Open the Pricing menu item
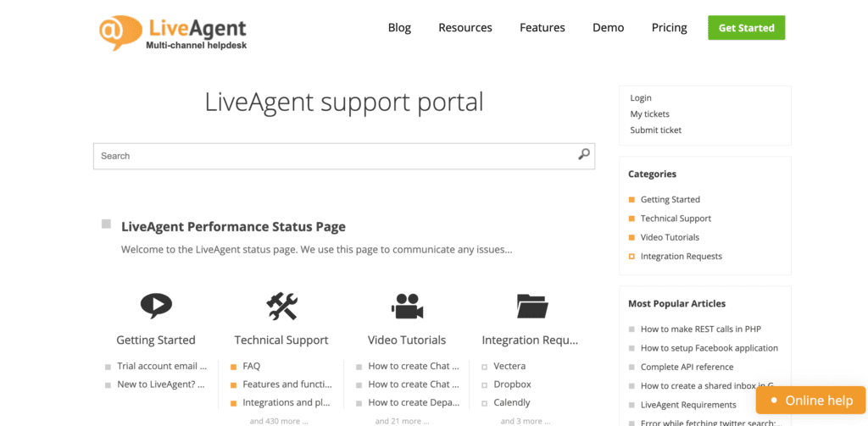Screen dimensions: 868x426 (x=670, y=28)
